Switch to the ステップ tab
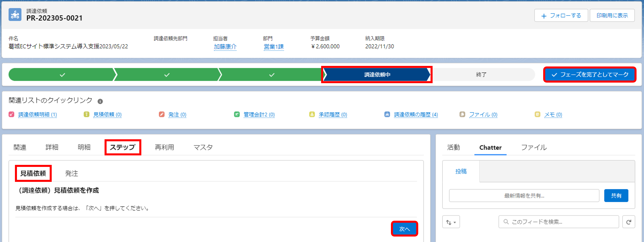 [123, 147]
